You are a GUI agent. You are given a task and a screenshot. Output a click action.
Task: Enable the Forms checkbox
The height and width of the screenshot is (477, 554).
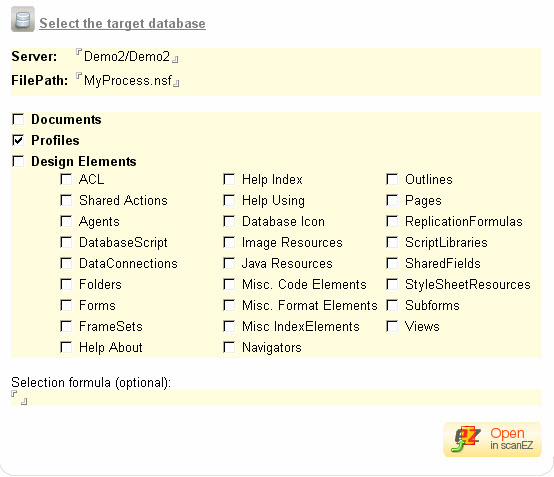[x=66, y=305]
